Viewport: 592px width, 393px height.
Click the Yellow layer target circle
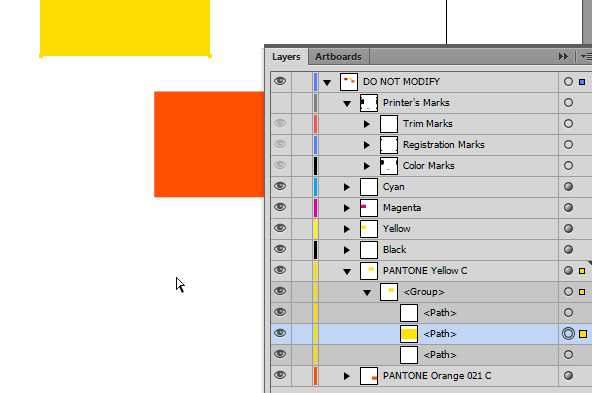tap(568, 228)
